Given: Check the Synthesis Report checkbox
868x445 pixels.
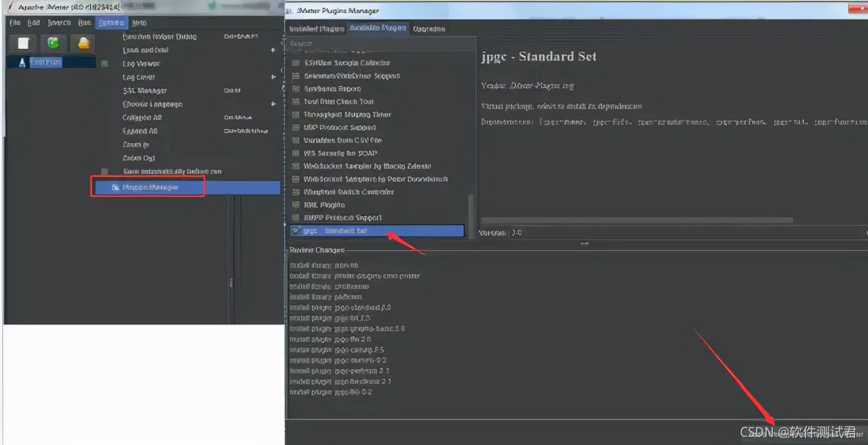Looking at the screenshot, I should [x=296, y=89].
